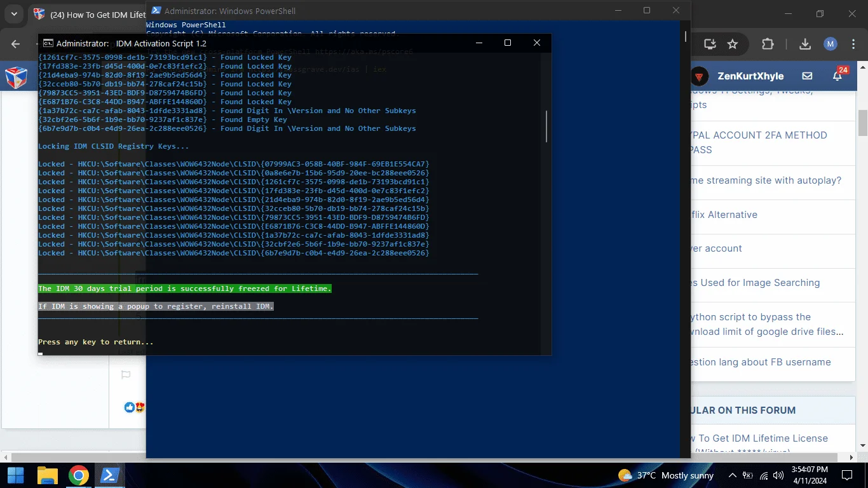Click the PowerShell icon in its title bar
Image resolution: width=868 pixels, height=488 pixels.
coord(156,11)
